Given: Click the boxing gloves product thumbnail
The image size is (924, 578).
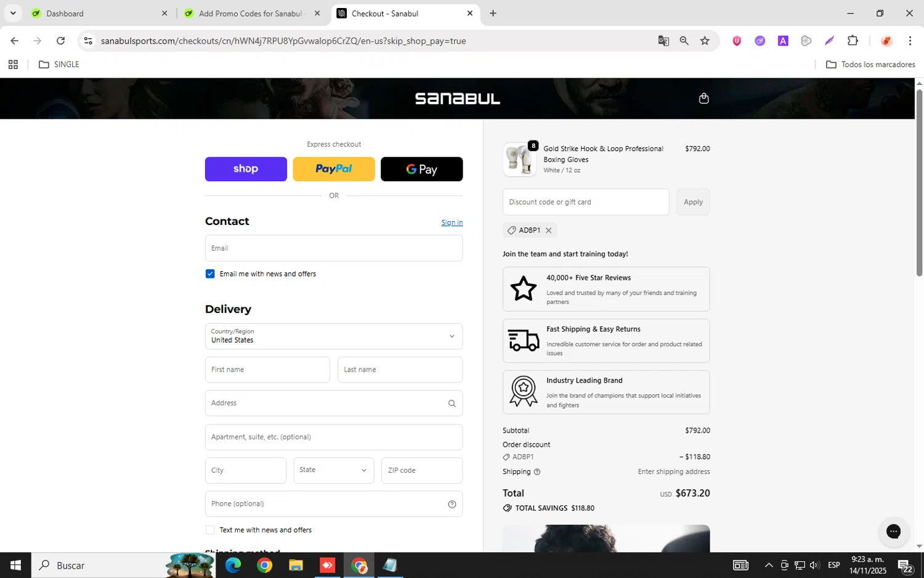Looking at the screenshot, I should click(519, 160).
